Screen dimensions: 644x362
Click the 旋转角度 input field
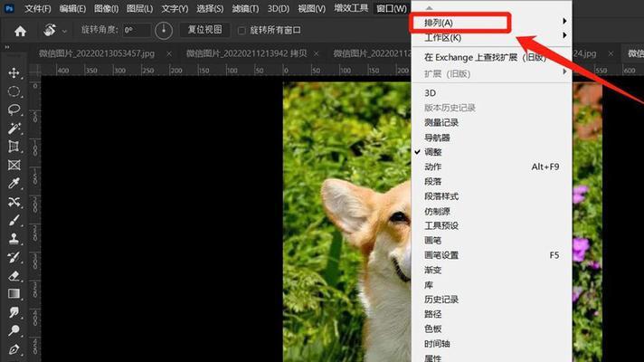(137, 30)
